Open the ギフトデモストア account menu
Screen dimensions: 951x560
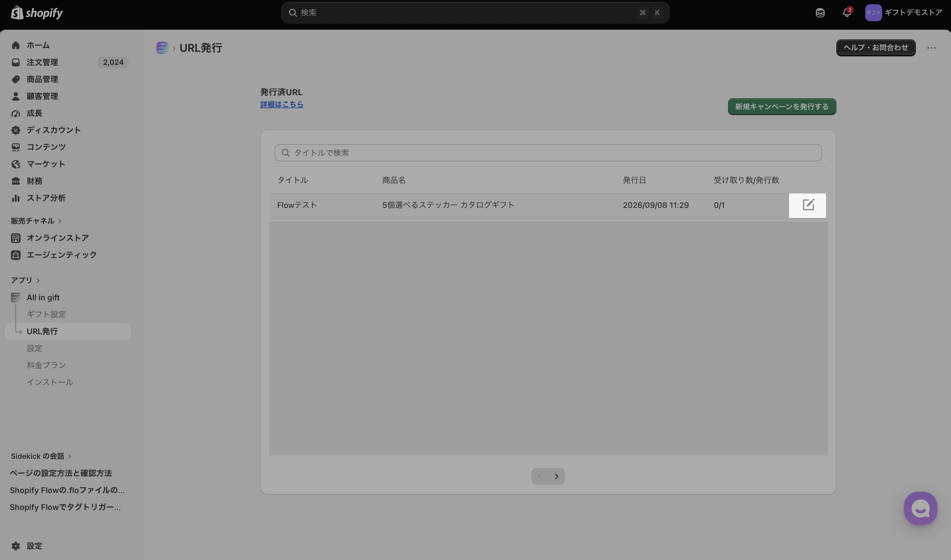click(903, 12)
